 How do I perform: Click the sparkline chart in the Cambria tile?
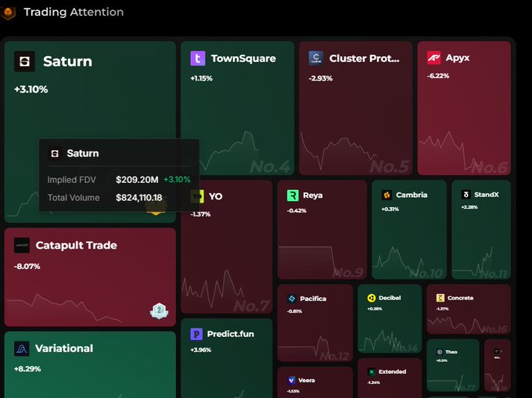click(398, 261)
